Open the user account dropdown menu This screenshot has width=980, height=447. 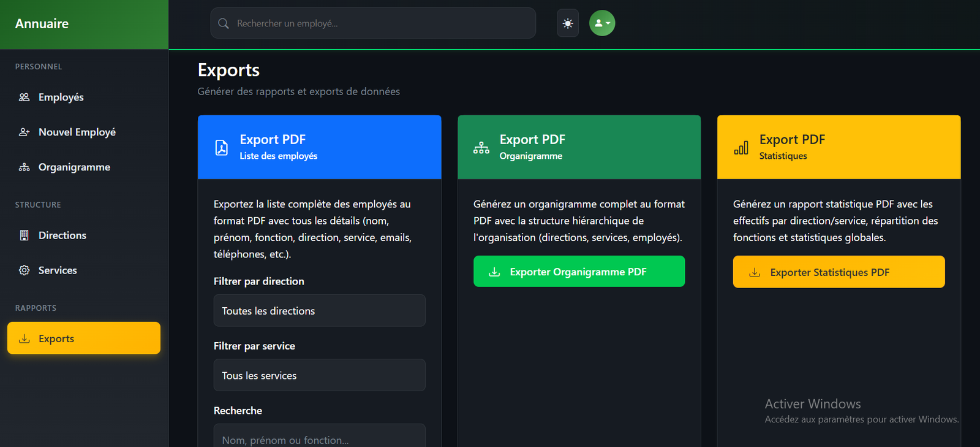602,23
